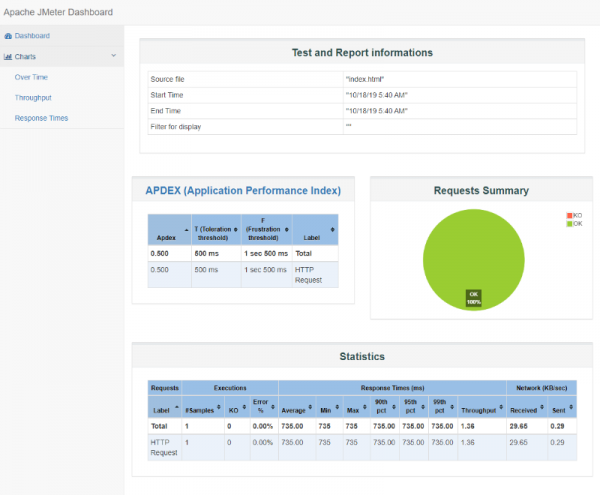Click the Charts bar-chart icon
The height and width of the screenshot is (495, 600).
point(9,56)
